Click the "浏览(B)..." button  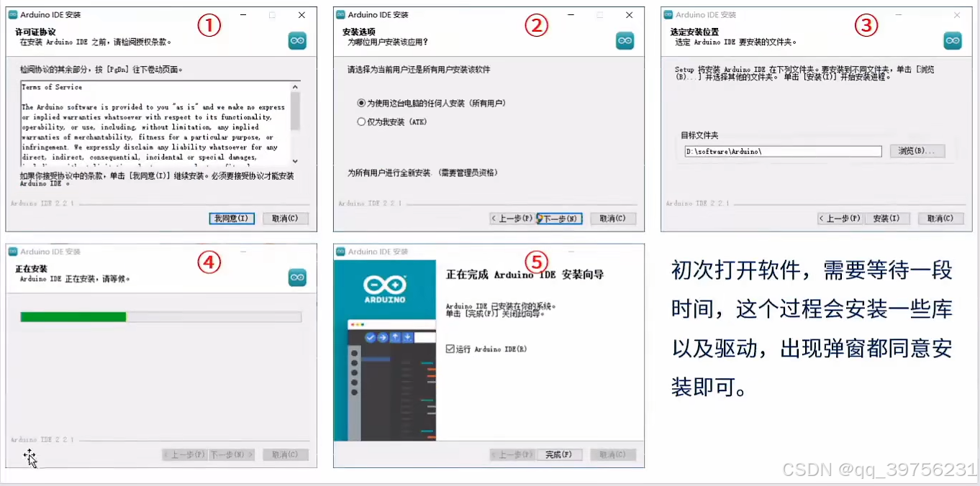[917, 151]
